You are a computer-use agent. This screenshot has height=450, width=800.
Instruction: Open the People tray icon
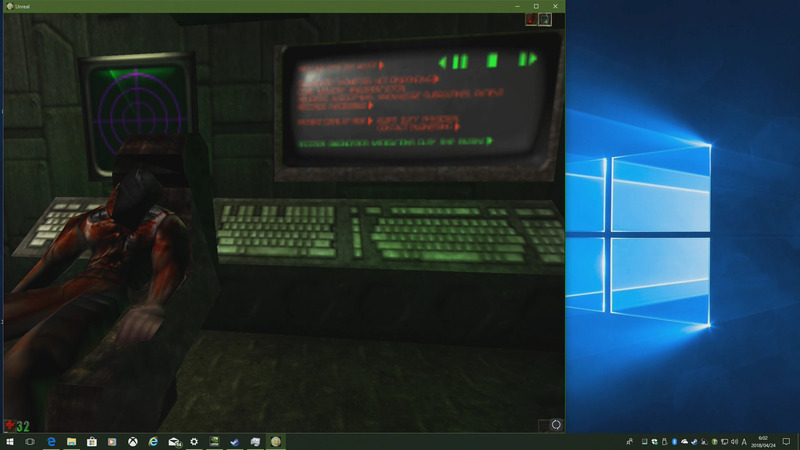pyautogui.click(x=630, y=442)
